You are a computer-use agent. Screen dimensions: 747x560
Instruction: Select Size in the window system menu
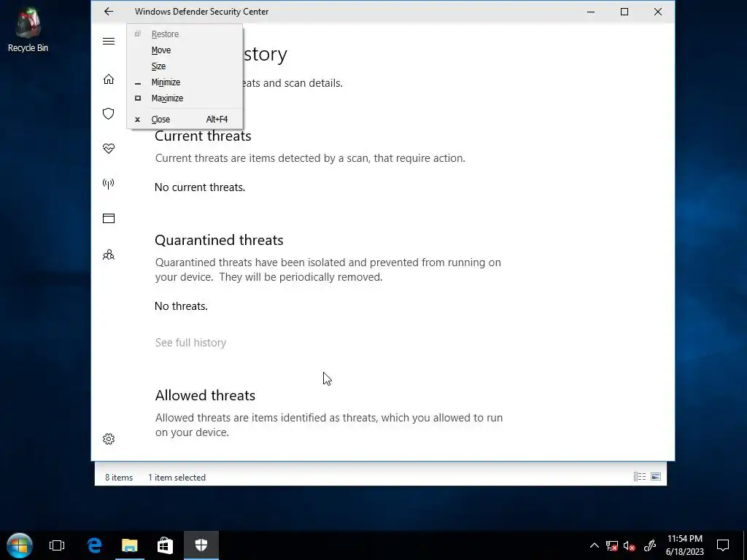185,66
